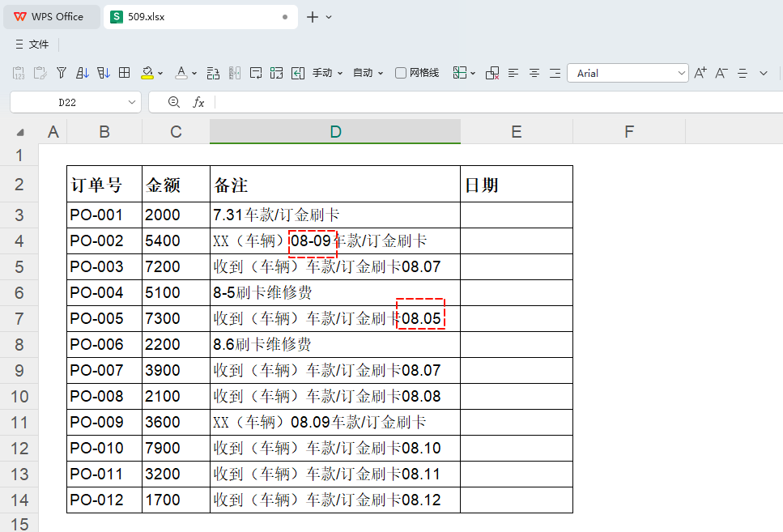The image size is (783, 532).
Task: Select the note cell ending in 08.11
Action: (335, 474)
